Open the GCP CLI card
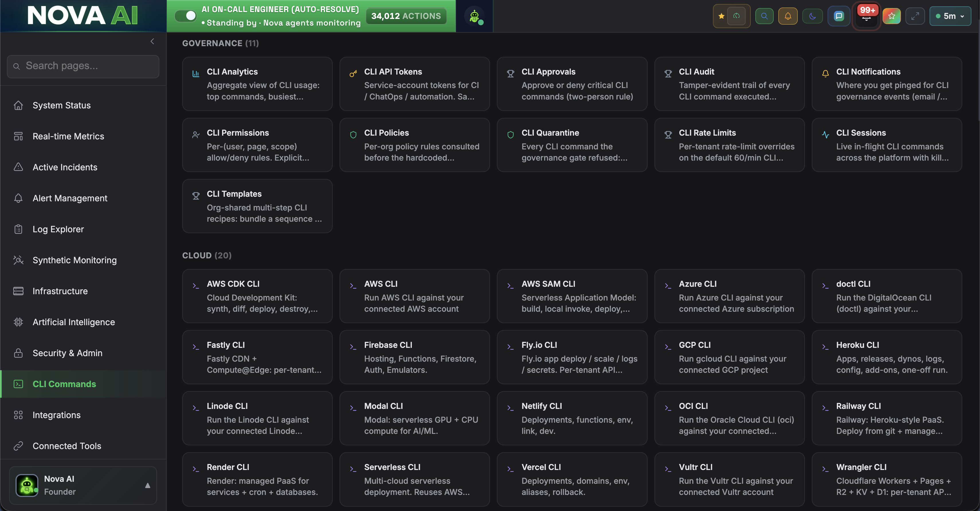Viewport: 980px width, 511px height. (729, 357)
